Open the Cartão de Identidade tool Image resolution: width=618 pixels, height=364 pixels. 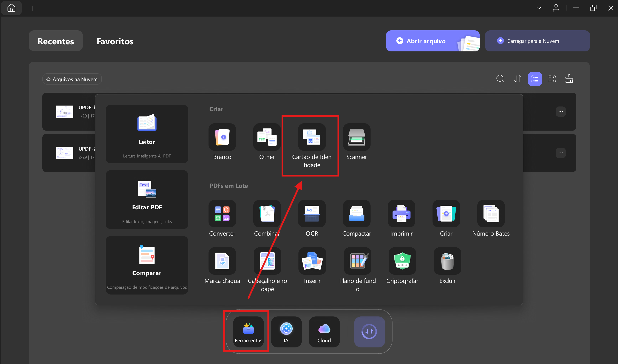point(312,137)
